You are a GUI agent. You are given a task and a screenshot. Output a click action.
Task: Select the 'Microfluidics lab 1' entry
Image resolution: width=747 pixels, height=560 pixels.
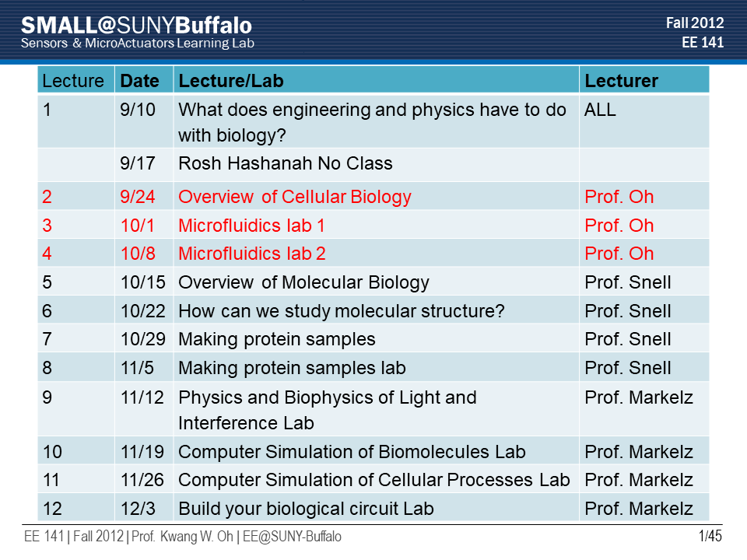point(251,226)
